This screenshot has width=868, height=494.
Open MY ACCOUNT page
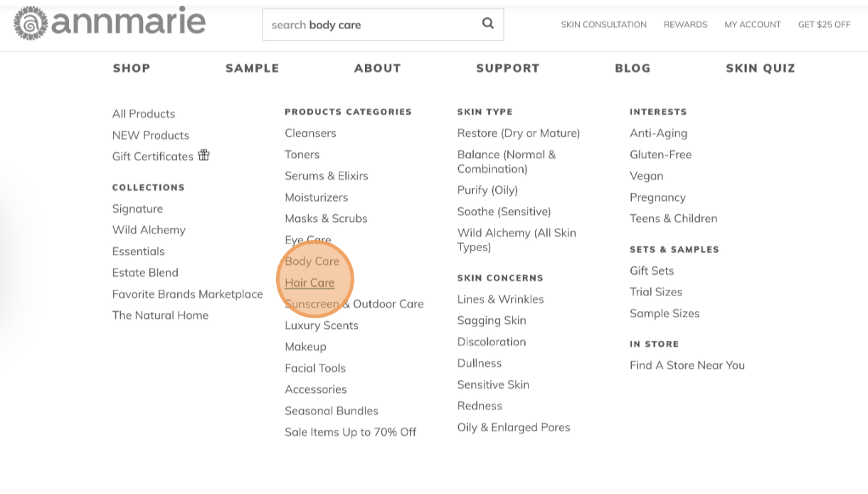(x=753, y=24)
